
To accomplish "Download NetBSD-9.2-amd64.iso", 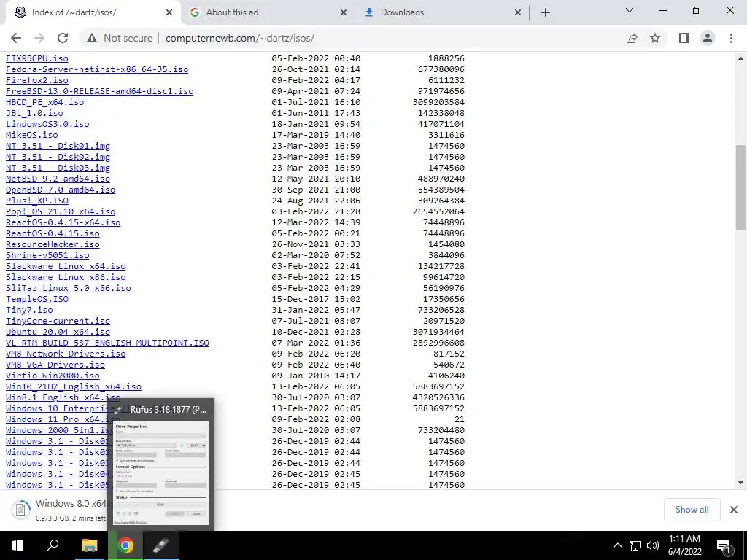I will (x=58, y=179).
